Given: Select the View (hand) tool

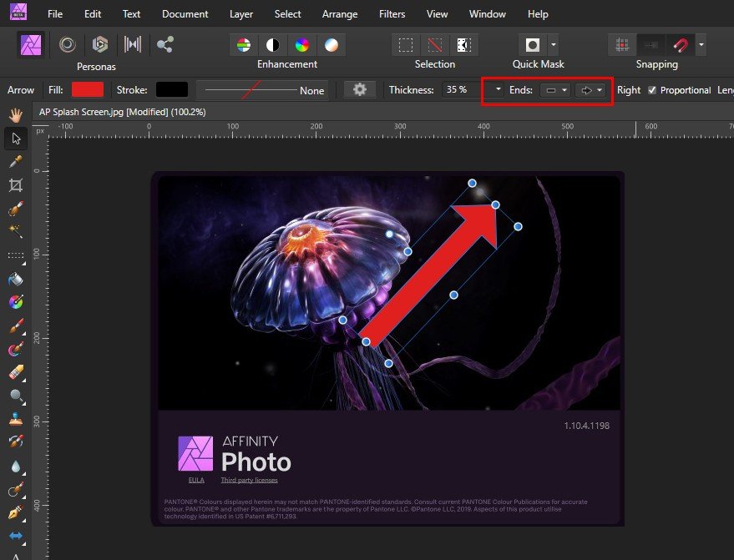Looking at the screenshot, I should tap(16, 114).
